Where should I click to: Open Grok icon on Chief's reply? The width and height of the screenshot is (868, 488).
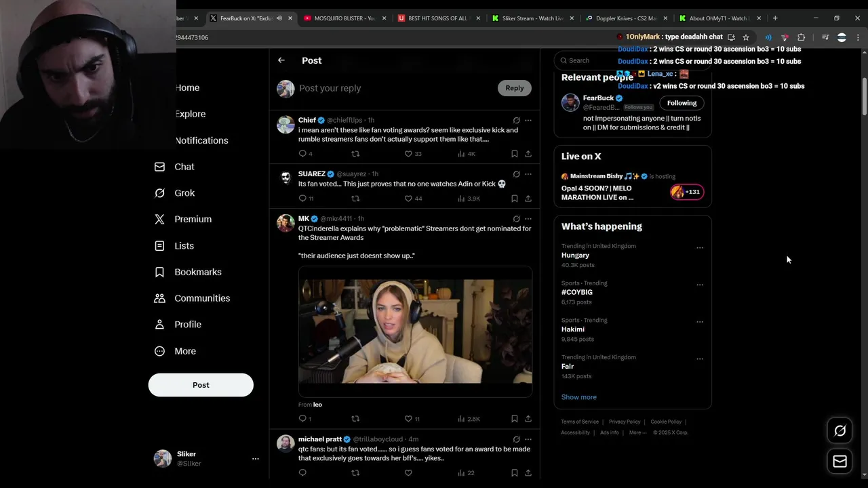516,120
